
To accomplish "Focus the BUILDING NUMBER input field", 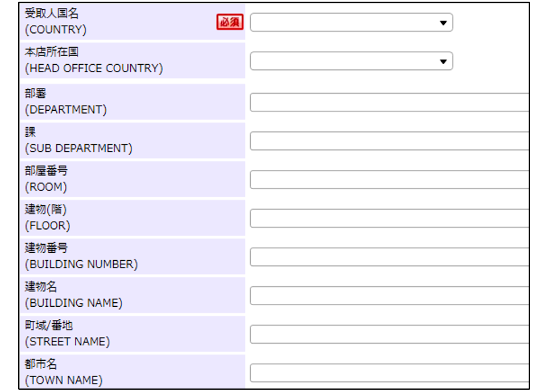I will click(x=389, y=257).
